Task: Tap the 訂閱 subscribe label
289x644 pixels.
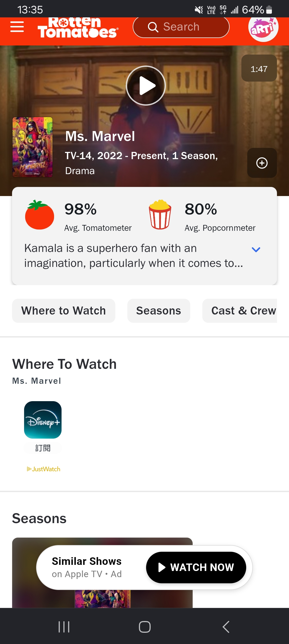Action: pyautogui.click(x=43, y=448)
